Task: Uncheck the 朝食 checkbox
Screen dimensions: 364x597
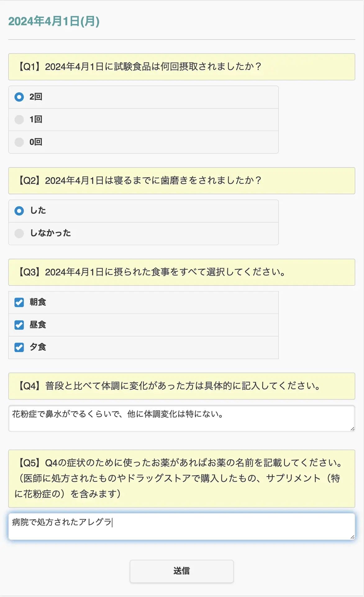Action: (19, 302)
